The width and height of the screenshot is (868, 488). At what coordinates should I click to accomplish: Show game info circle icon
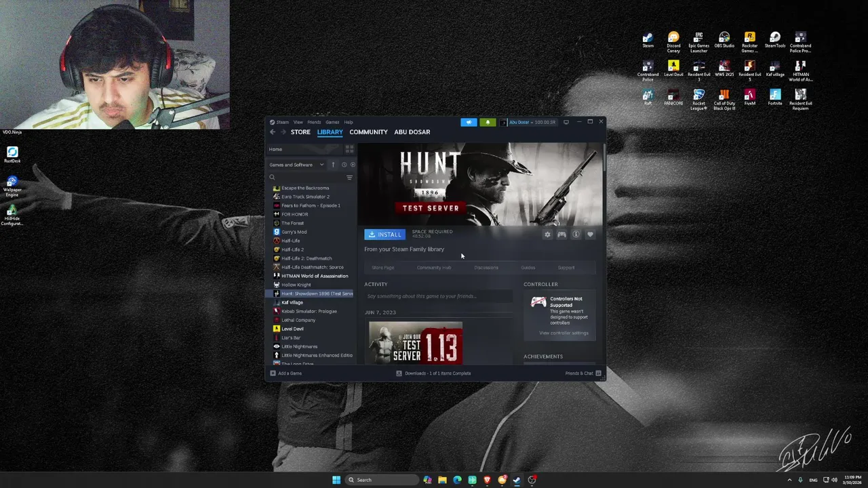pyautogui.click(x=576, y=235)
